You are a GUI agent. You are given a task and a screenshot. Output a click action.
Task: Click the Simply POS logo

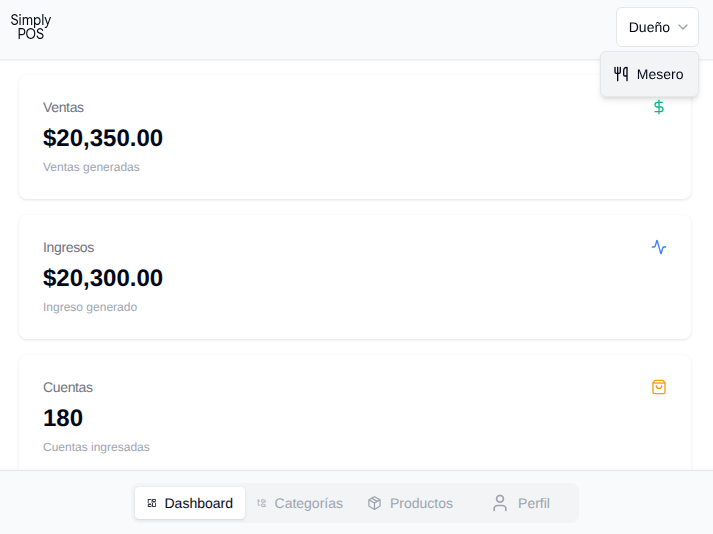31,27
